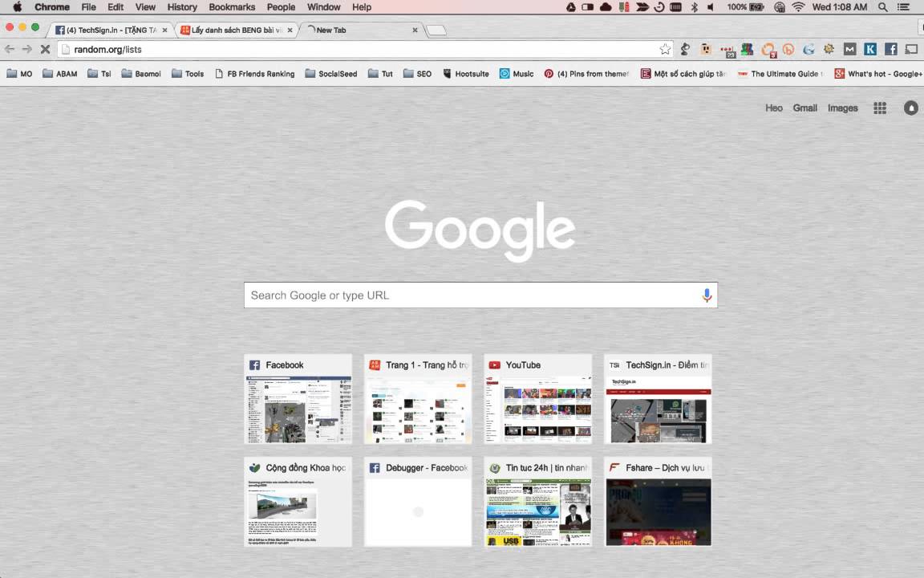Click the Cast icon in the toolbar
The width and height of the screenshot is (924, 578).
[x=911, y=50]
